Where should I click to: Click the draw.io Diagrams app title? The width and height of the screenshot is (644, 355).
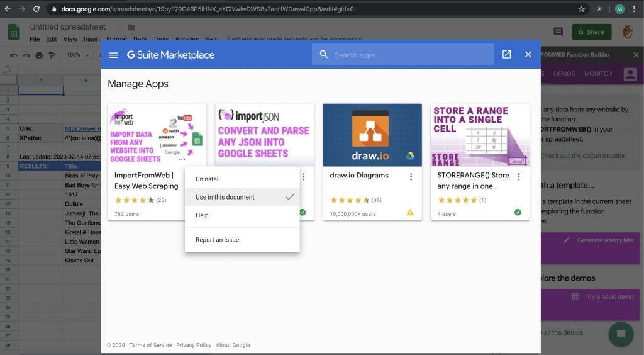(359, 176)
